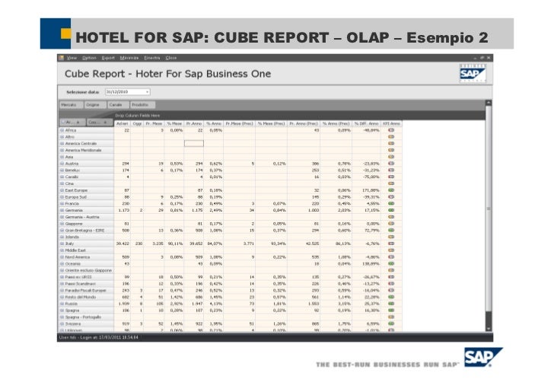Click the Altro row KPI indicator

click(x=391, y=137)
